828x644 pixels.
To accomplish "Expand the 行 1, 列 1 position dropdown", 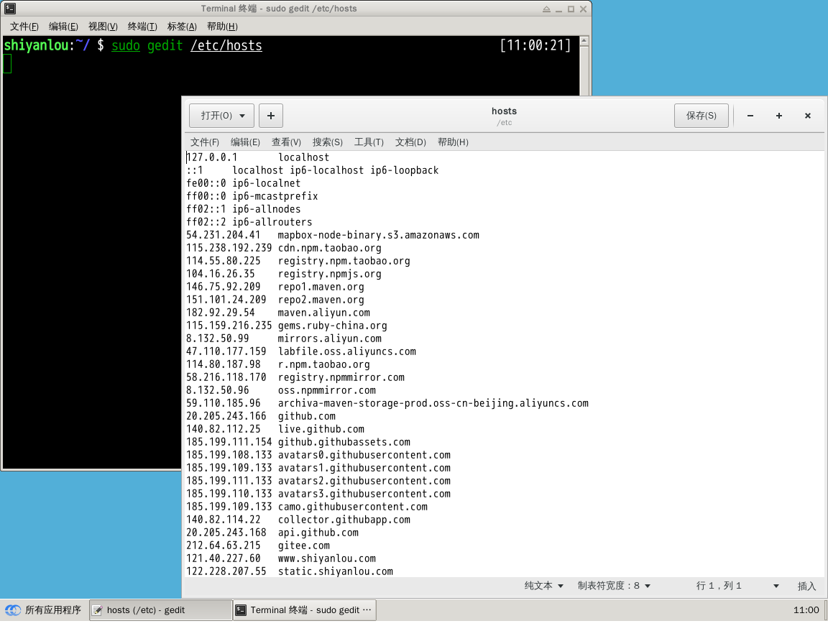I will pyautogui.click(x=776, y=586).
